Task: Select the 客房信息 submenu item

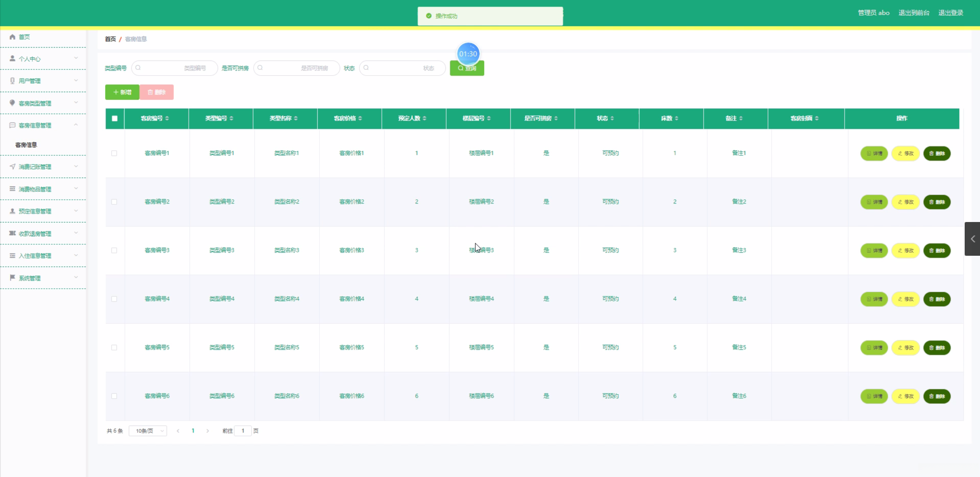Action: 26,145
